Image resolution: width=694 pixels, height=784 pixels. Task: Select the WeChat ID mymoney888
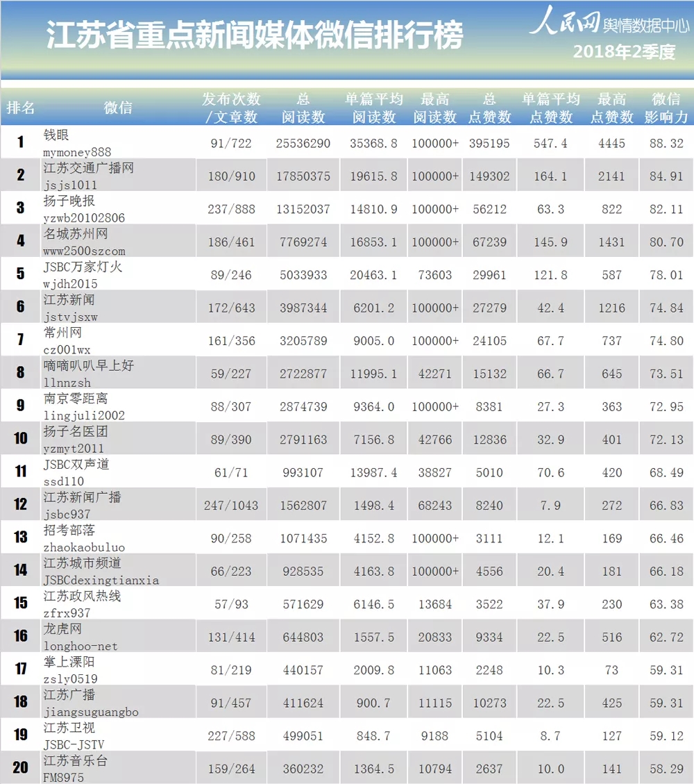pyautogui.click(x=77, y=152)
